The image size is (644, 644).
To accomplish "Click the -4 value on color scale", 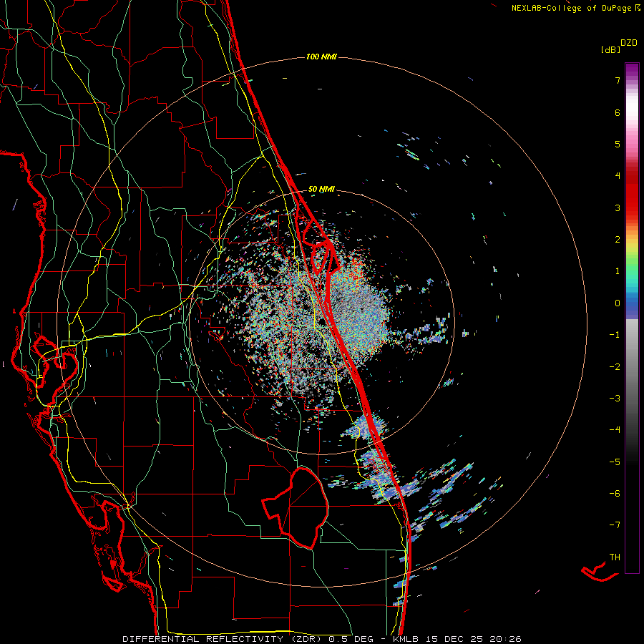I will (615, 429).
